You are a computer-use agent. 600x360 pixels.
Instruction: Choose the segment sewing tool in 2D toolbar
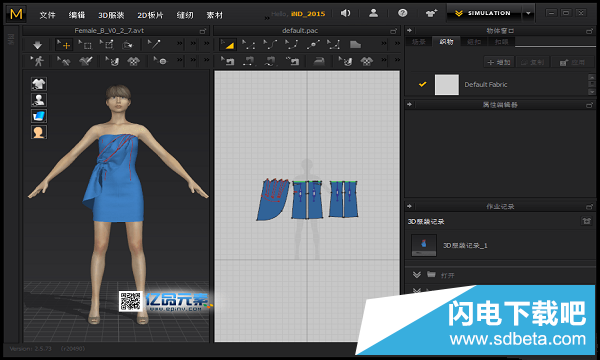(x=249, y=61)
